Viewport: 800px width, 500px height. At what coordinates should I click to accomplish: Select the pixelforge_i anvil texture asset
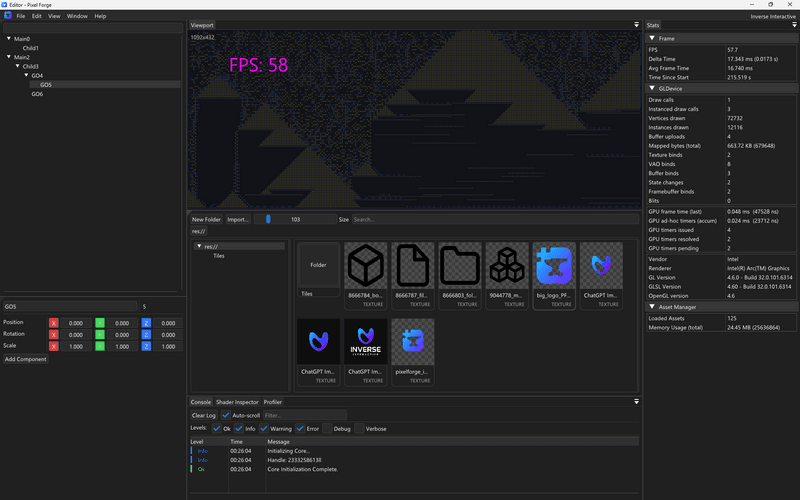click(x=413, y=345)
